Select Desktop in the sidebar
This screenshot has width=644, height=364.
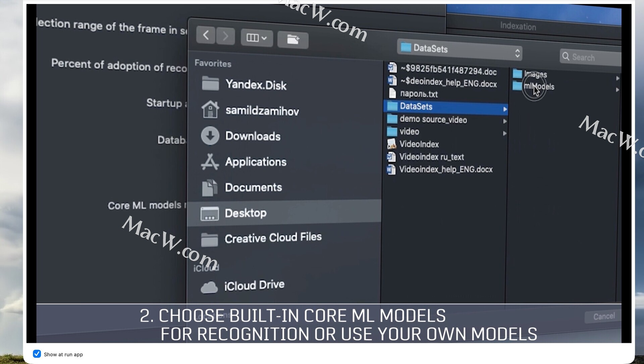(x=245, y=213)
